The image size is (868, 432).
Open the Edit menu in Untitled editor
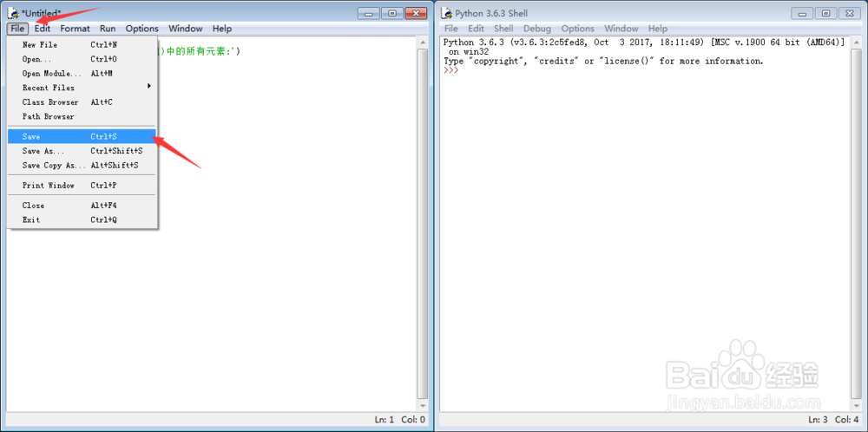point(42,29)
